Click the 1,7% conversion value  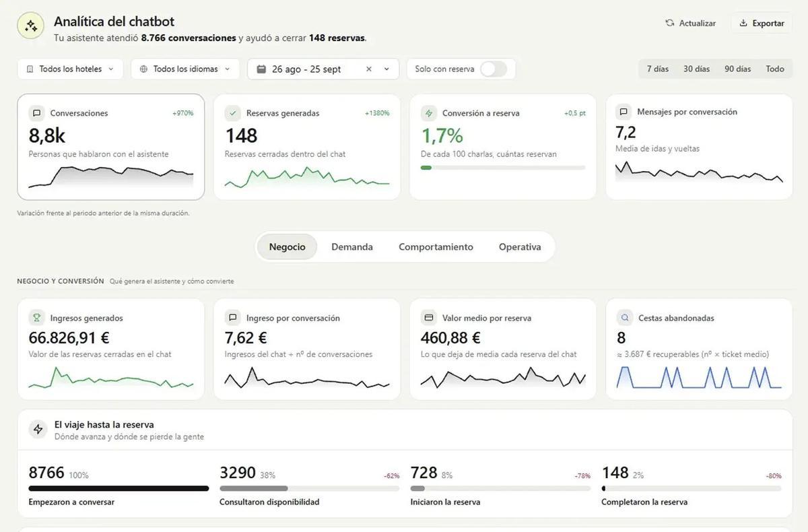click(442, 135)
